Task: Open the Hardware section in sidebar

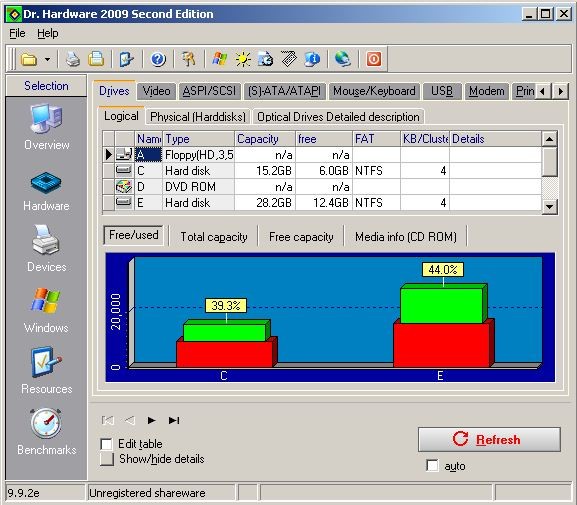Action: [46, 191]
